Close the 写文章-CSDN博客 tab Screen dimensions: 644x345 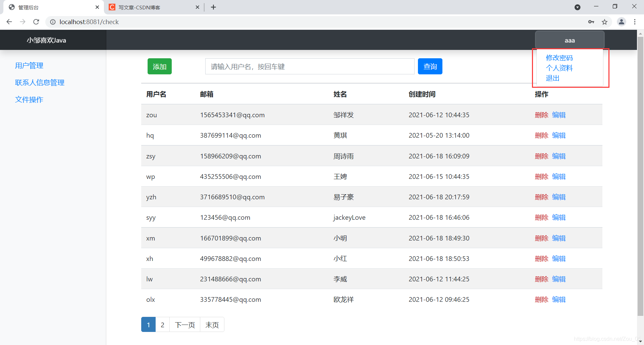click(x=197, y=7)
